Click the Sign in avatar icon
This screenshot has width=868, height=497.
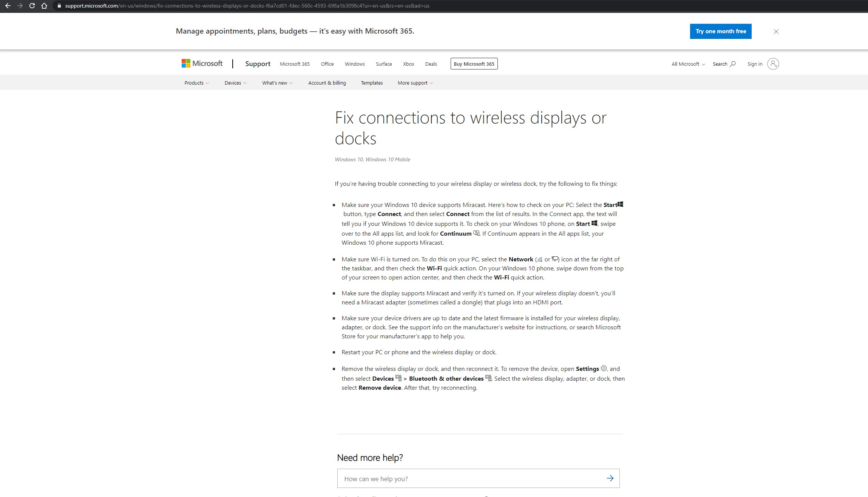click(773, 64)
